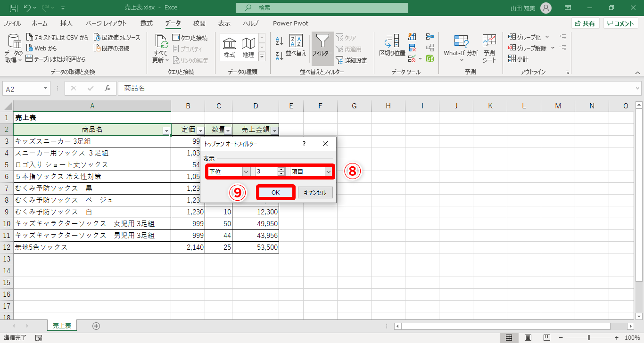Click OK in the Top 10 AutoFilter dialog

pos(276,192)
